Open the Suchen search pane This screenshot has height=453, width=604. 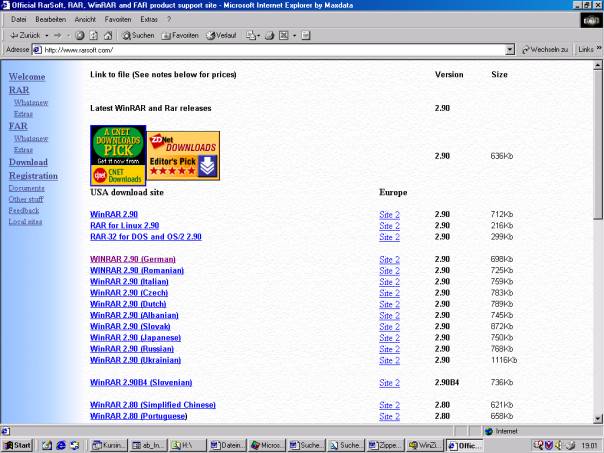138,35
